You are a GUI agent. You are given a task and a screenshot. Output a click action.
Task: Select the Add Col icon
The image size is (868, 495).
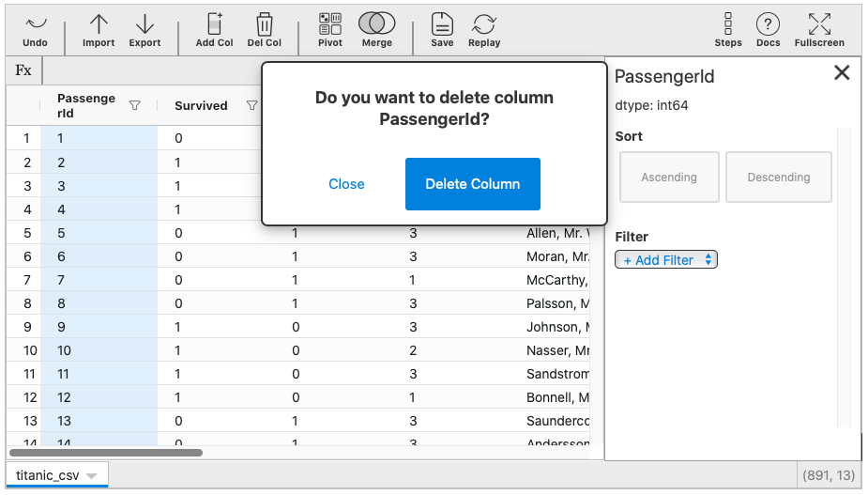coord(214,25)
